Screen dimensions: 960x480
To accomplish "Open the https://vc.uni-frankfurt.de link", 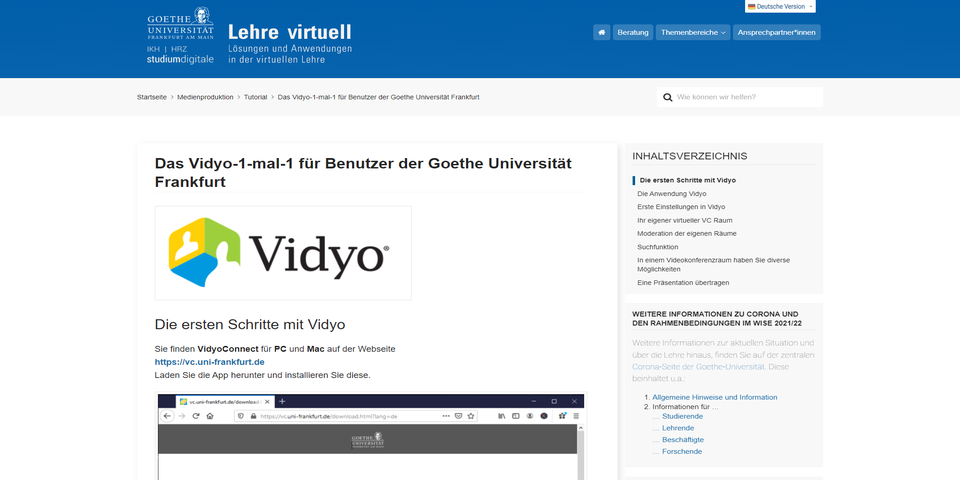I will point(209,362).
